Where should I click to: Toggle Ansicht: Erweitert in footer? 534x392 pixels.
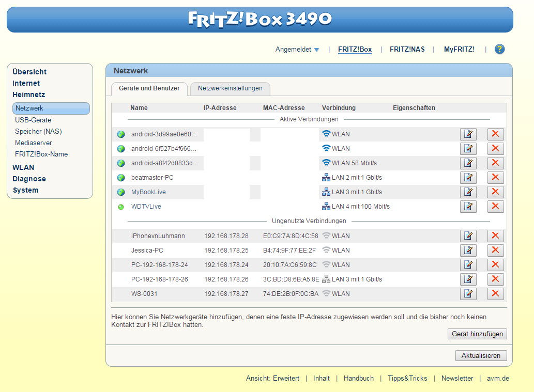[x=272, y=379]
